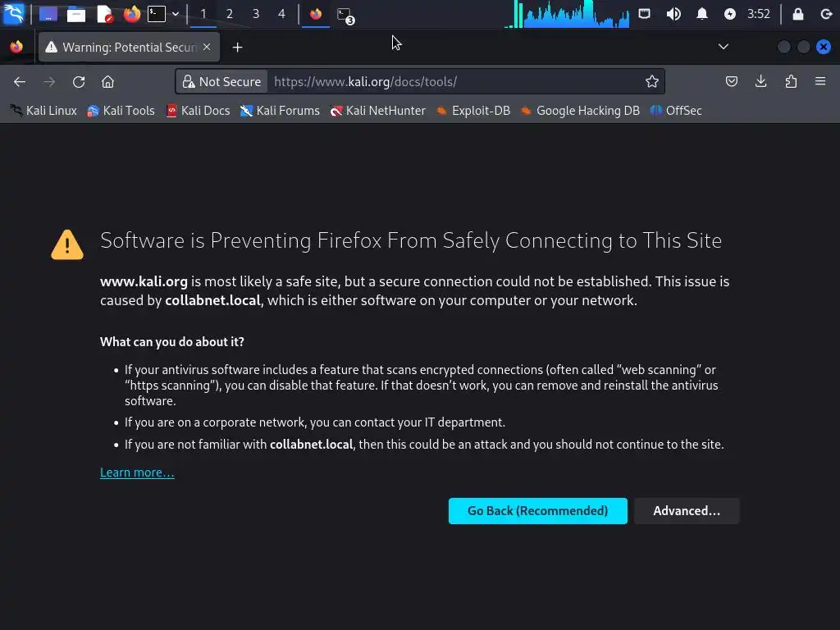This screenshot has height=630, width=840.
Task: Switch to workspace 2
Action: (230, 14)
